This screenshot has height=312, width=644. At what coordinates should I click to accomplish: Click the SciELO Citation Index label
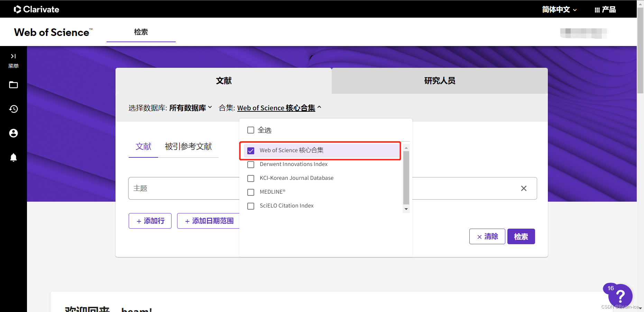click(x=286, y=206)
